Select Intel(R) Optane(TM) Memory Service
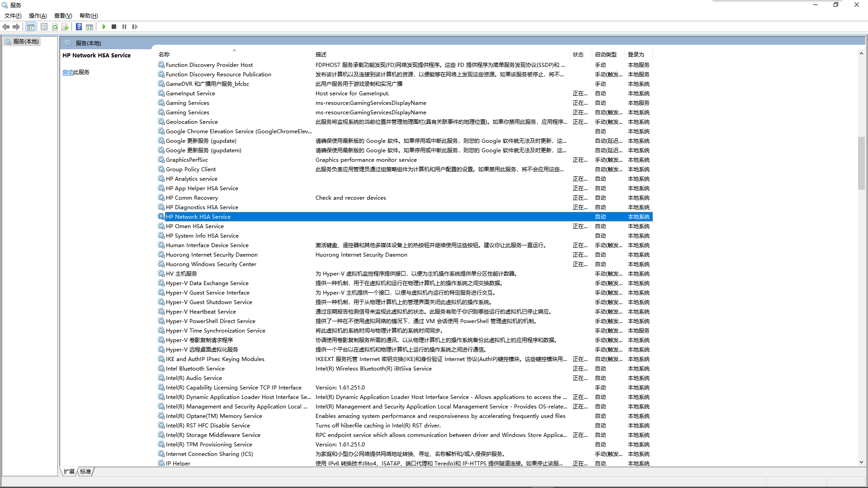 tap(405, 416)
